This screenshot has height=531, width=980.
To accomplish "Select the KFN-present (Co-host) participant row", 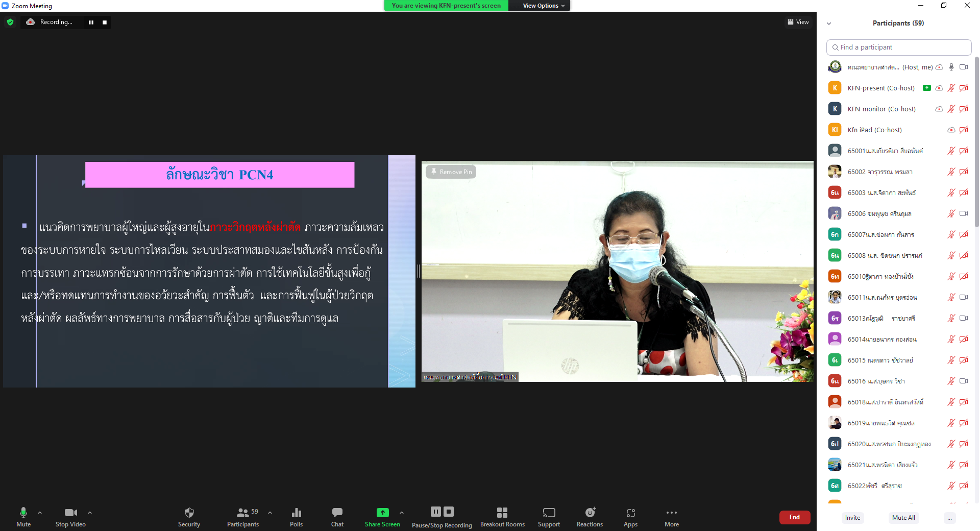I will coord(898,88).
